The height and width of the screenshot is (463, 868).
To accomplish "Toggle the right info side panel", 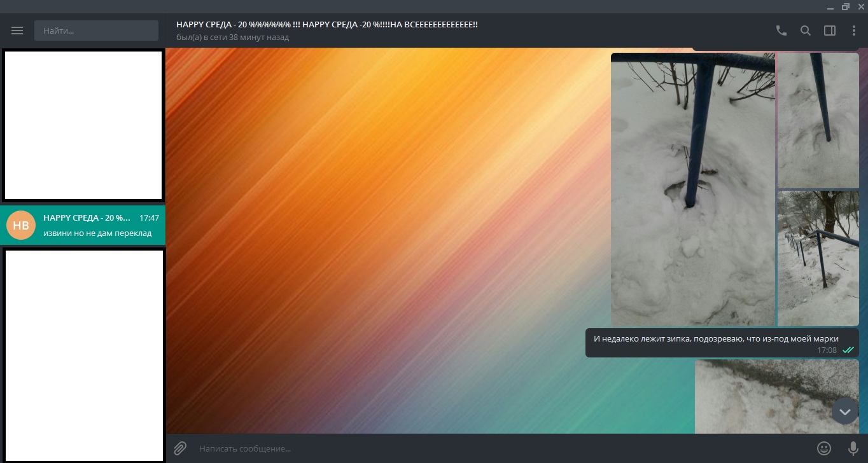I will (x=830, y=31).
